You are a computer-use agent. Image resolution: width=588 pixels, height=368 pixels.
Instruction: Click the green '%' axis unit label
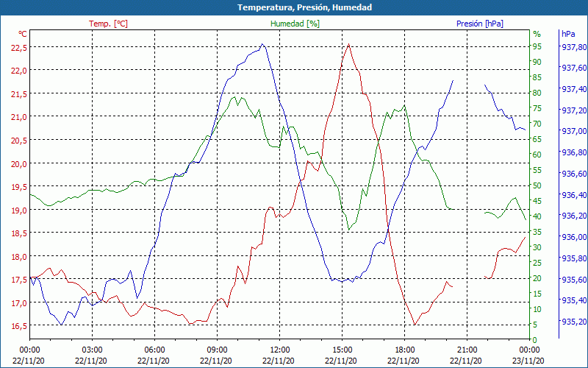[537, 34]
